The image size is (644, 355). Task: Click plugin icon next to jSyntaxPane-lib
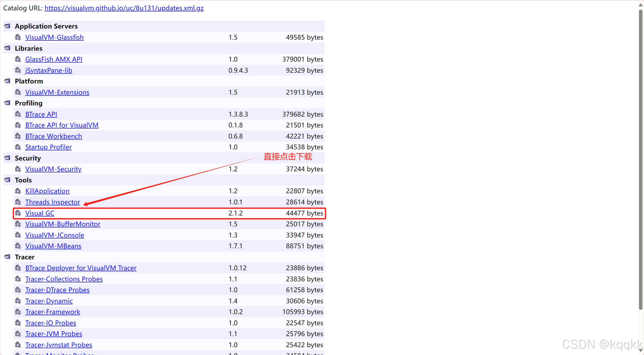tap(18, 70)
